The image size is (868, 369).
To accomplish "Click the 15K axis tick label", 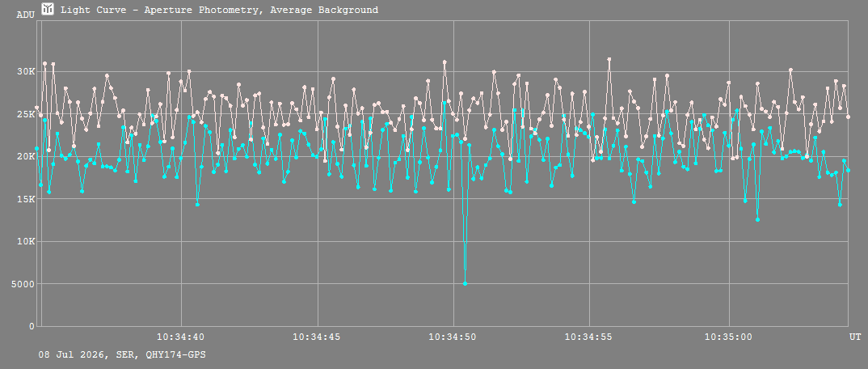I will 27,199.
